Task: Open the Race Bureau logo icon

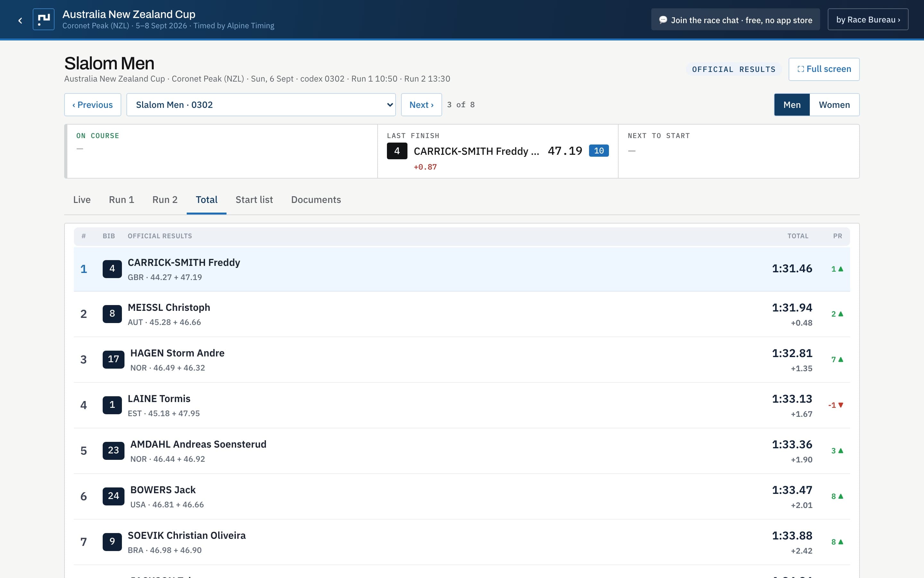Action: pos(44,20)
